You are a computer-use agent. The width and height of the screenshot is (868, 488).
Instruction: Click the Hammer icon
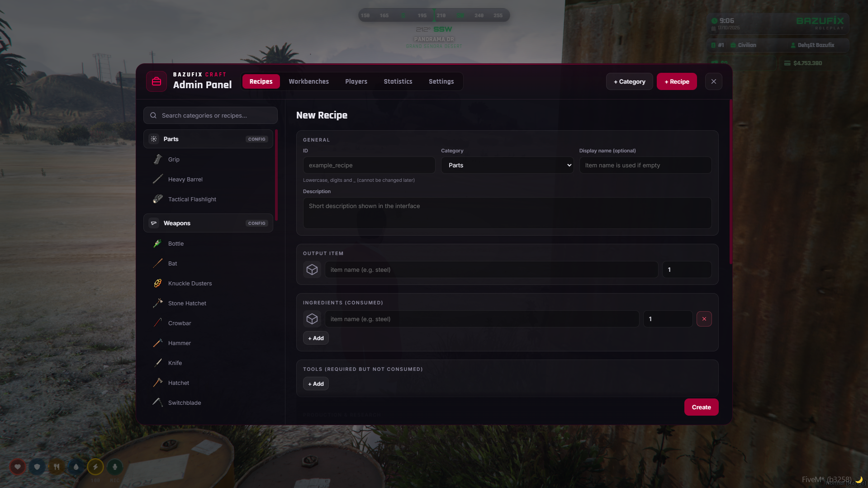tap(158, 343)
